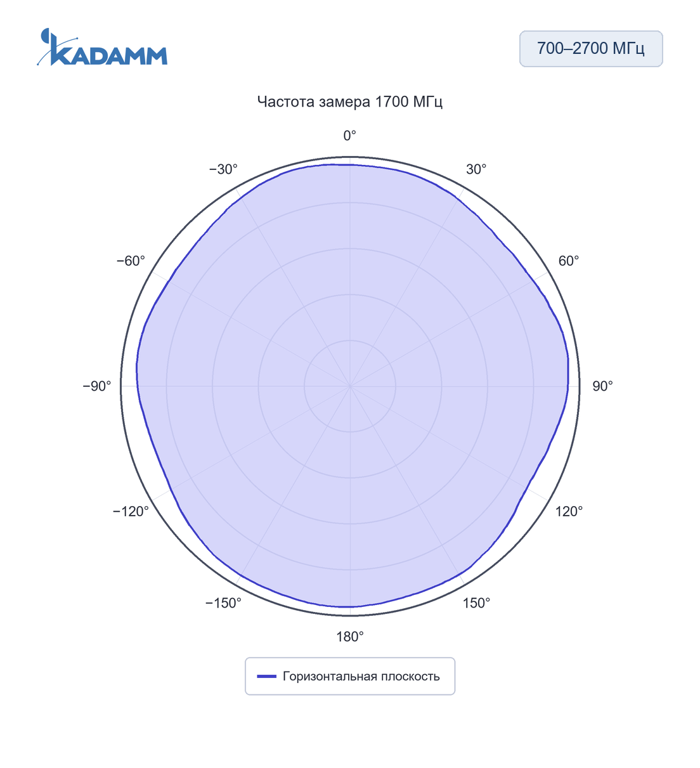Click the −60° angle label
Viewport: 700px width, 768px height.
coord(131,261)
